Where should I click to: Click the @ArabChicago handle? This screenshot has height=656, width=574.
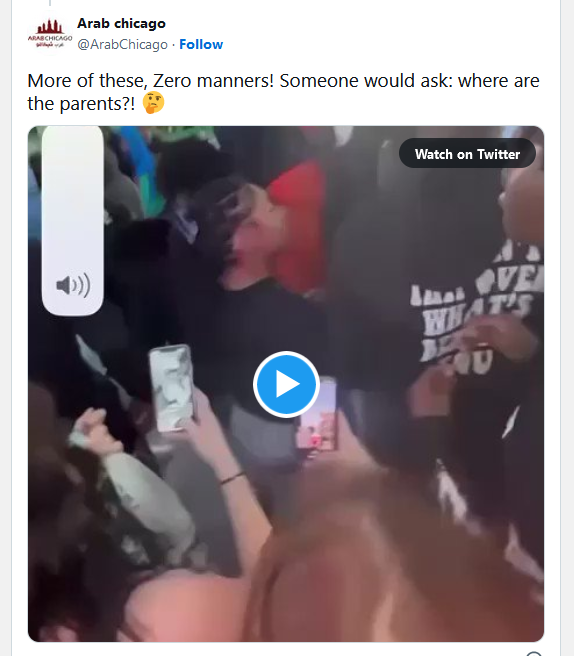122,44
